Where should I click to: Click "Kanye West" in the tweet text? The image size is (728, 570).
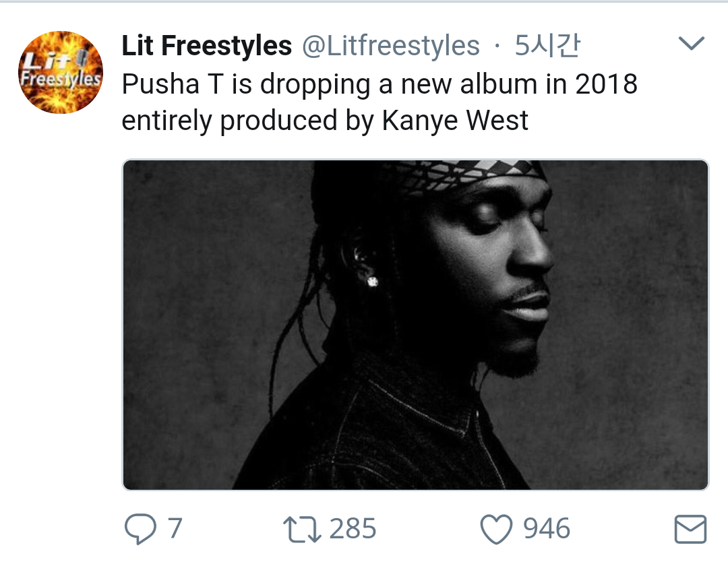click(x=455, y=121)
